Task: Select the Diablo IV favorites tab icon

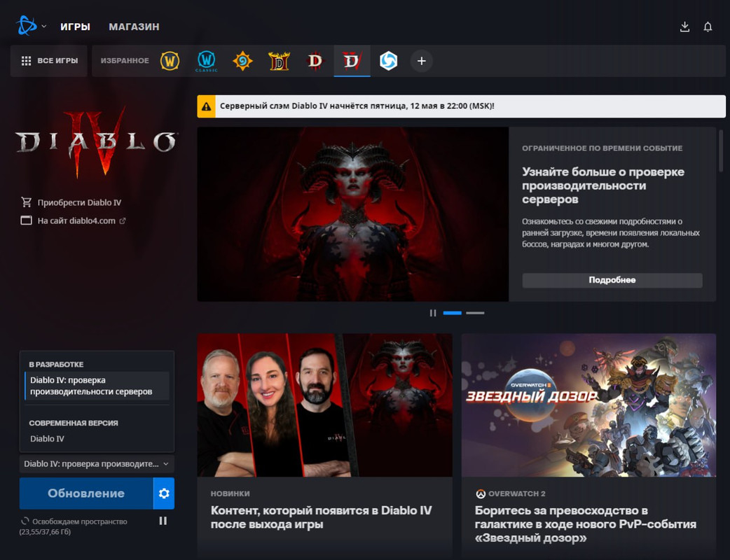Action: pyautogui.click(x=352, y=61)
